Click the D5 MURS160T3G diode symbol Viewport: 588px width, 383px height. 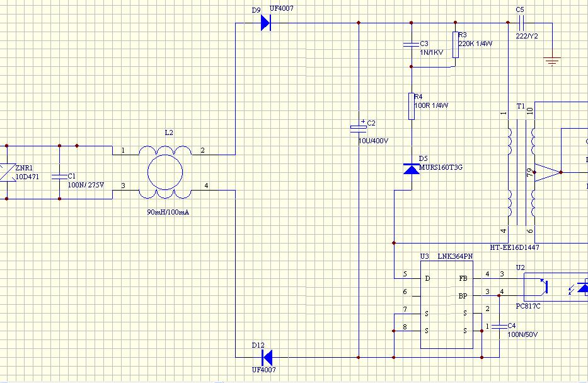(412, 169)
